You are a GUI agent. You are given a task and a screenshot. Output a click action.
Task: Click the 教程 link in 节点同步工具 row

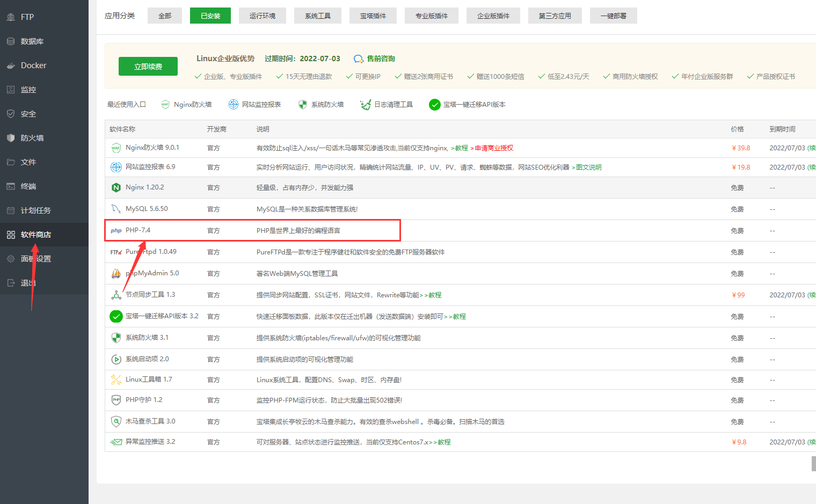pos(435,295)
